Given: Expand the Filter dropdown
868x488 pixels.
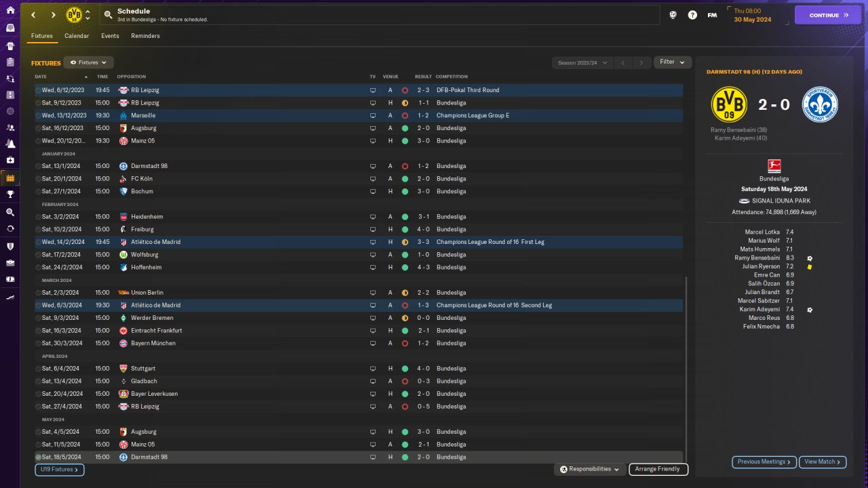Looking at the screenshot, I should (673, 62).
